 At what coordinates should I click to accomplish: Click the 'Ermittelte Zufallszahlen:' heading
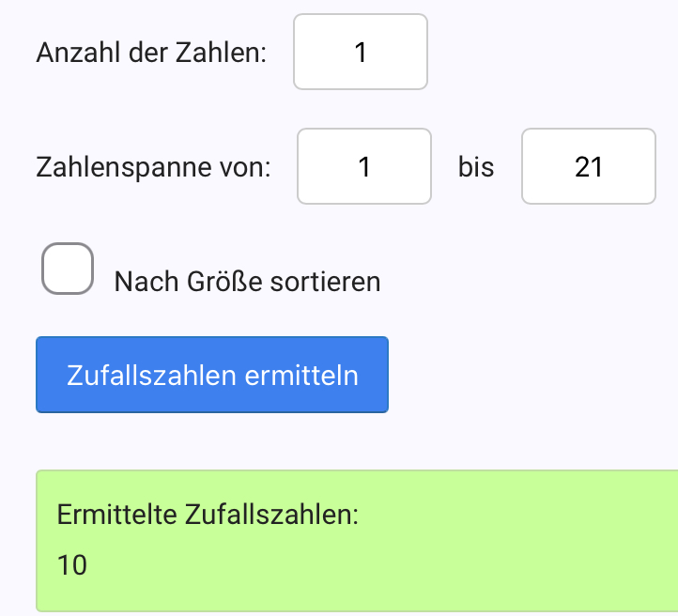[x=208, y=515]
